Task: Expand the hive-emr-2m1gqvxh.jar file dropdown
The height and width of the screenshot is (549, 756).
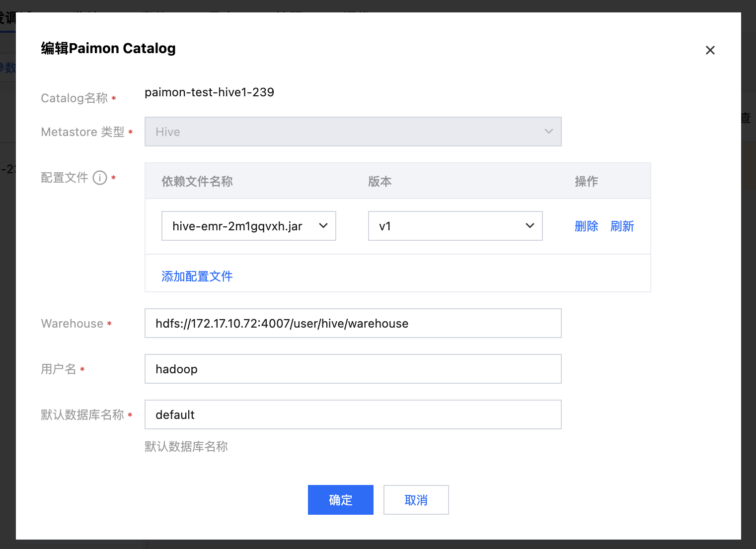Action: pyautogui.click(x=248, y=226)
